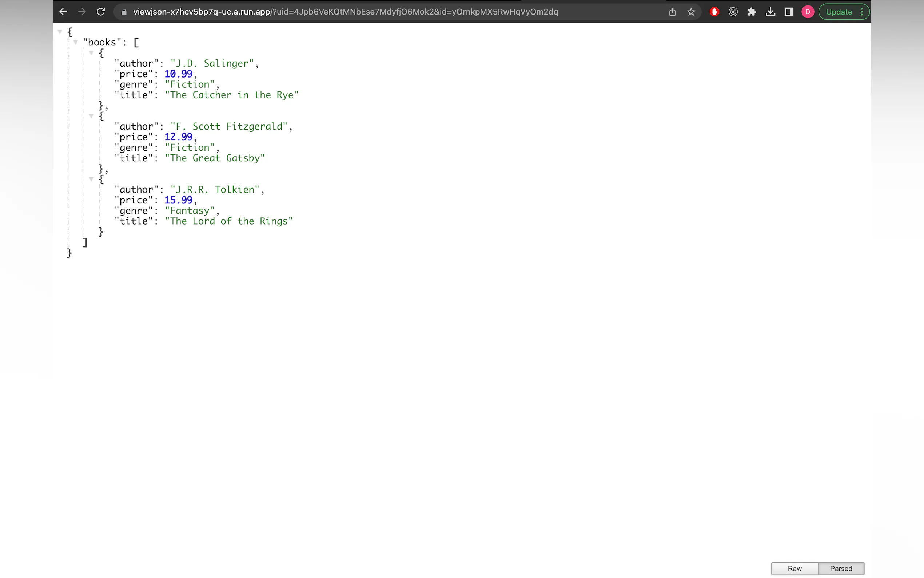
Task: Switch to Parsed JSON view
Action: point(841,569)
